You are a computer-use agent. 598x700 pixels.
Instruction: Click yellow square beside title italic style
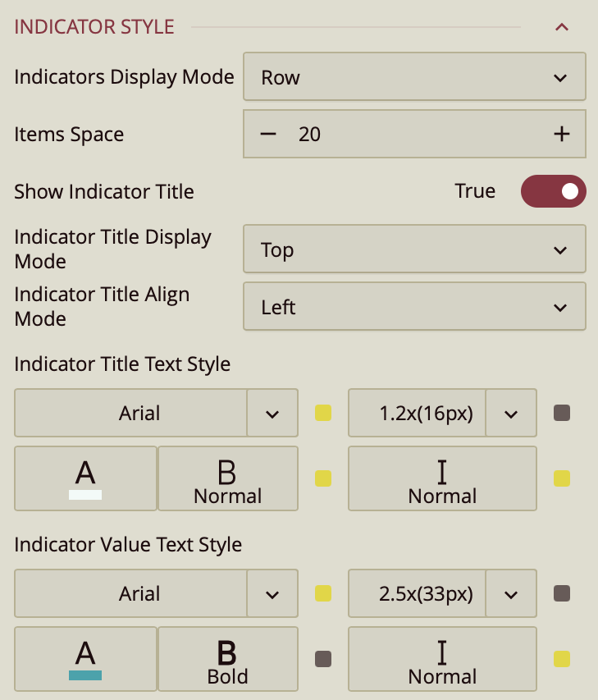point(562,478)
